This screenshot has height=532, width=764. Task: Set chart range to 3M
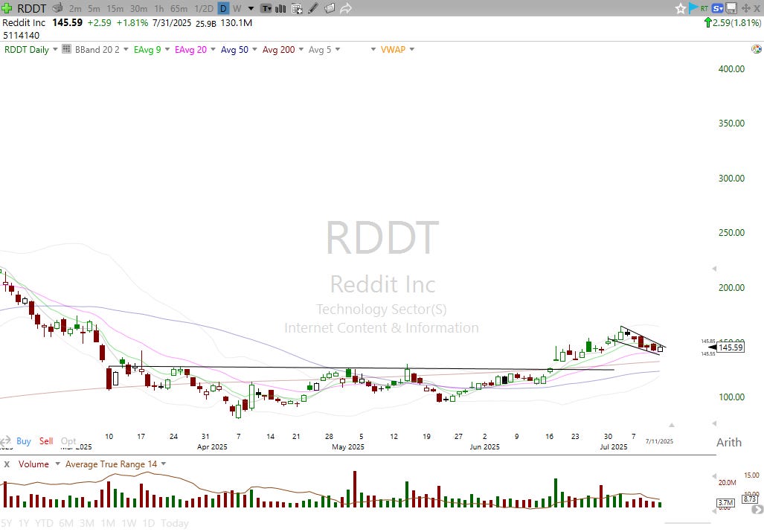87,523
